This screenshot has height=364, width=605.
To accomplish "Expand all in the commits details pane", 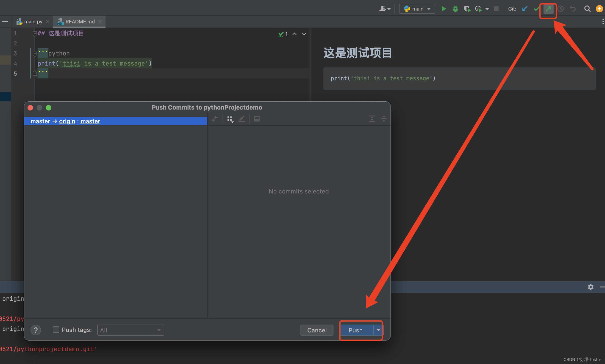I will [x=372, y=119].
